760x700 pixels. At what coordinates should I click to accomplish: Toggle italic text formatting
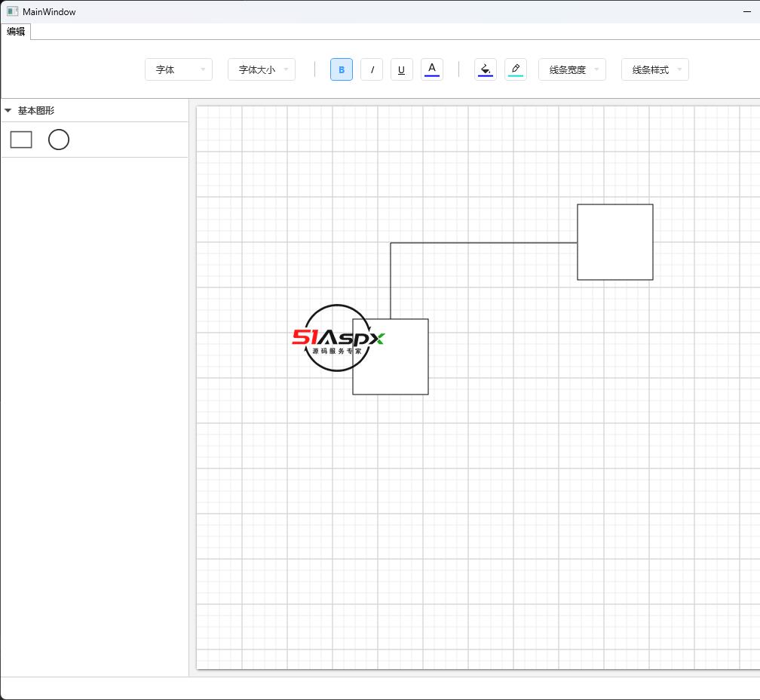tap(372, 69)
